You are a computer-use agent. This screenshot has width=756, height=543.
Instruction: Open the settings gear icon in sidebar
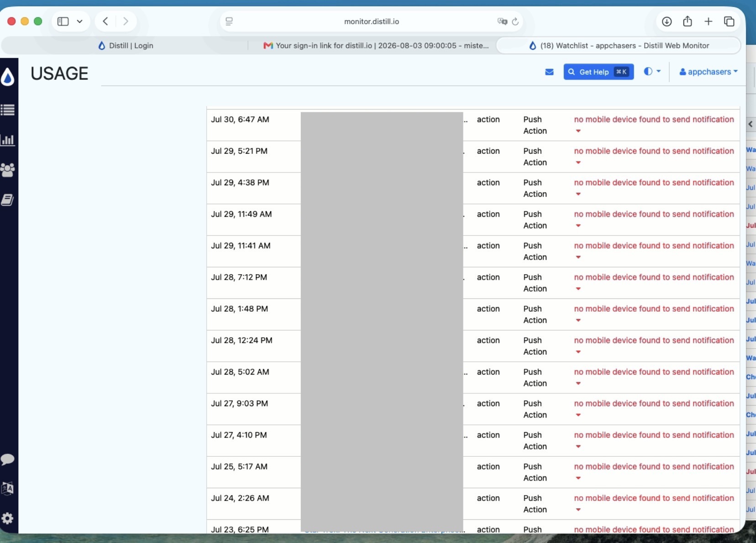(x=8, y=518)
